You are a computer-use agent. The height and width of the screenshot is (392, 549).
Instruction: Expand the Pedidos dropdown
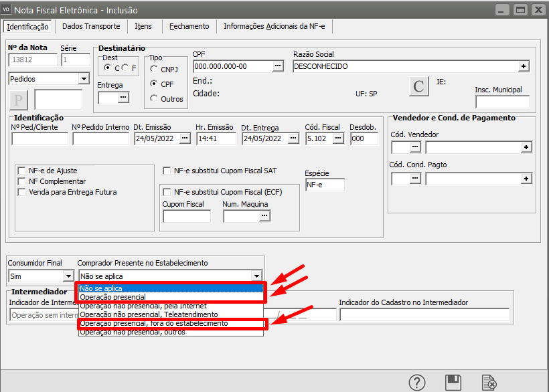click(83, 79)
